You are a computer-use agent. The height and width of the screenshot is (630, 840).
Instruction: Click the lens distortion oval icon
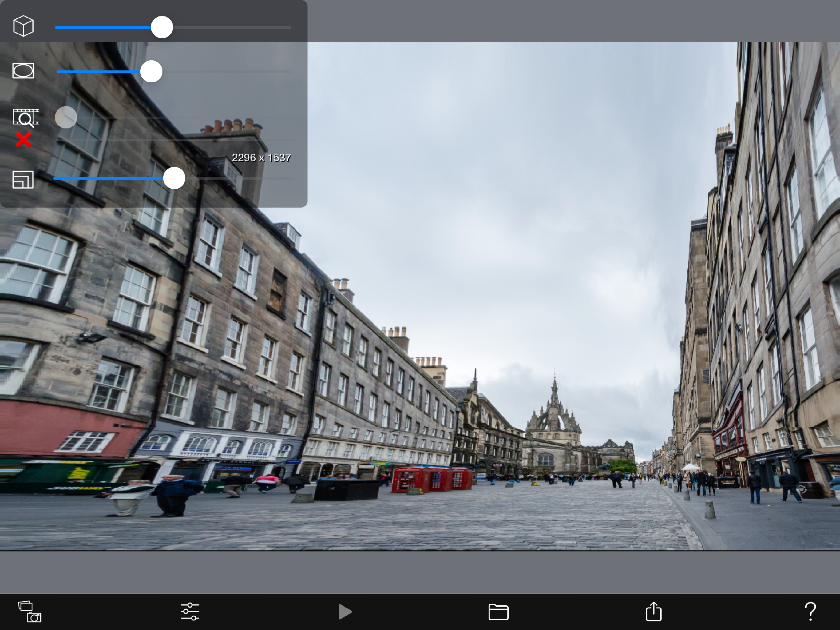[23, 71]
